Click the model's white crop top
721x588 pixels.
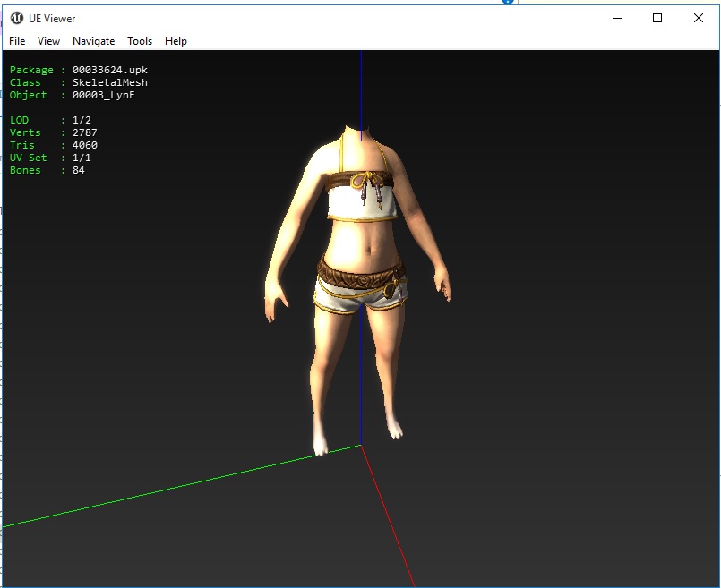pyautogui.click(x=346, y=203)
